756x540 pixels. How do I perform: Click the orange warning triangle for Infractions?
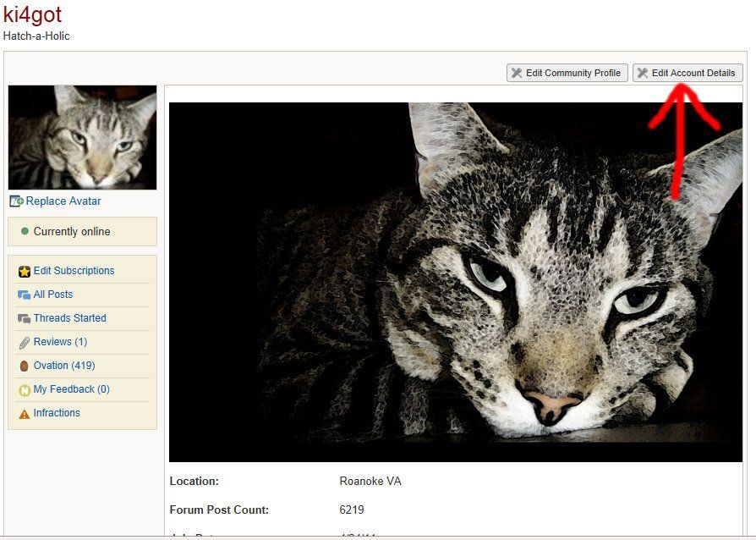[25, 414]
